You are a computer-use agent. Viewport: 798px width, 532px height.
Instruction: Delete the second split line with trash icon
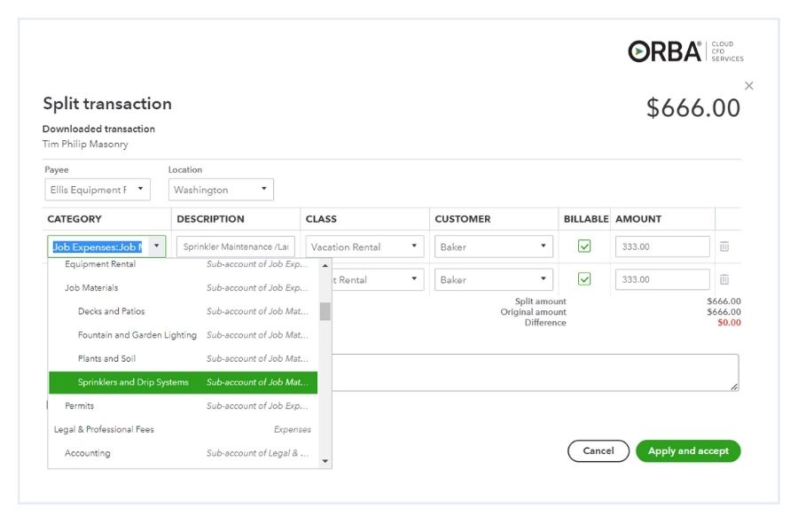tap(724, 279)
